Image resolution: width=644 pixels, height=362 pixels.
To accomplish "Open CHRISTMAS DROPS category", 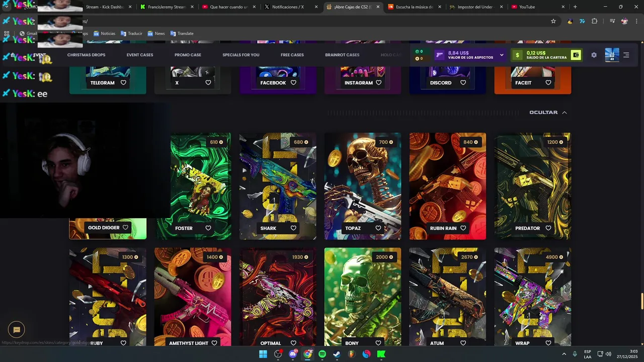I will (87, 55).
